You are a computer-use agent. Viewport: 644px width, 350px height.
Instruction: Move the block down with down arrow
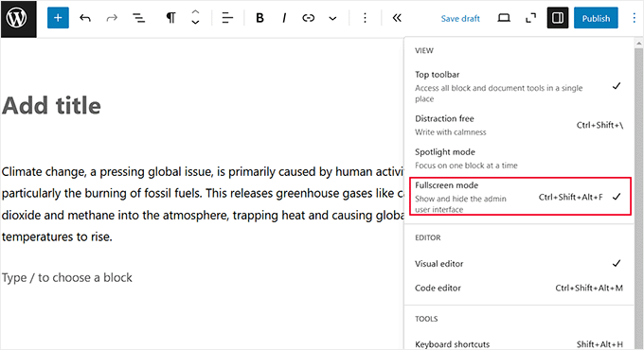tap(195, 23)
